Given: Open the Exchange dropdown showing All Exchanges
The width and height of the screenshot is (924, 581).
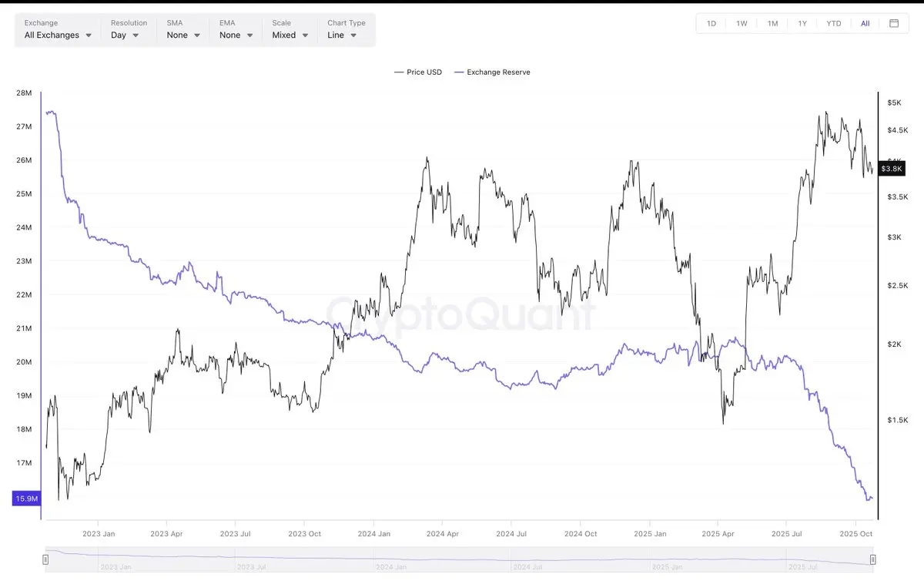Looking at the screenshot, I should click(58, 35).
